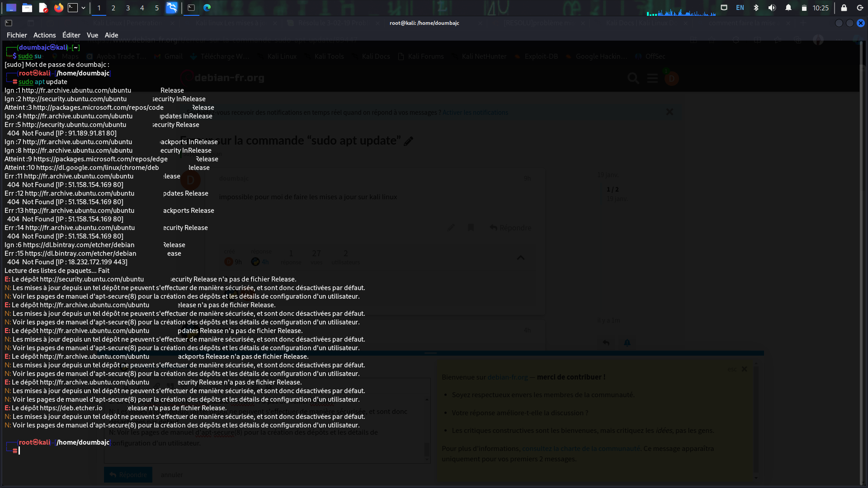
Task: Select '404 Not Found [IP : 91.189.91.81 80]' line
Action: [x=62, y=133]
